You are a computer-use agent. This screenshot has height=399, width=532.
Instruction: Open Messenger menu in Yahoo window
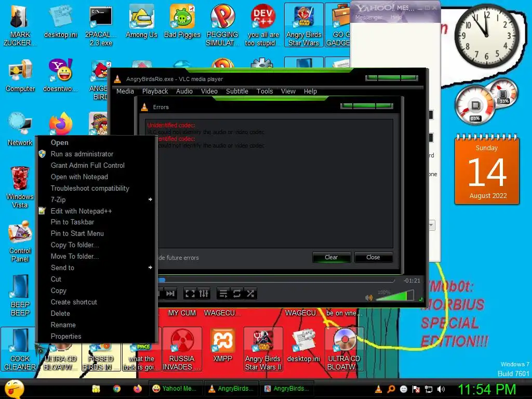368,17
